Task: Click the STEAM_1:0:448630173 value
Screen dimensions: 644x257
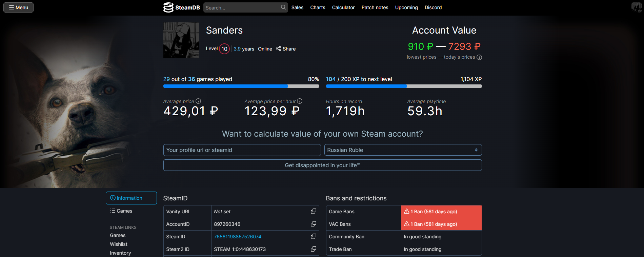Action: [x=240, y=249]
